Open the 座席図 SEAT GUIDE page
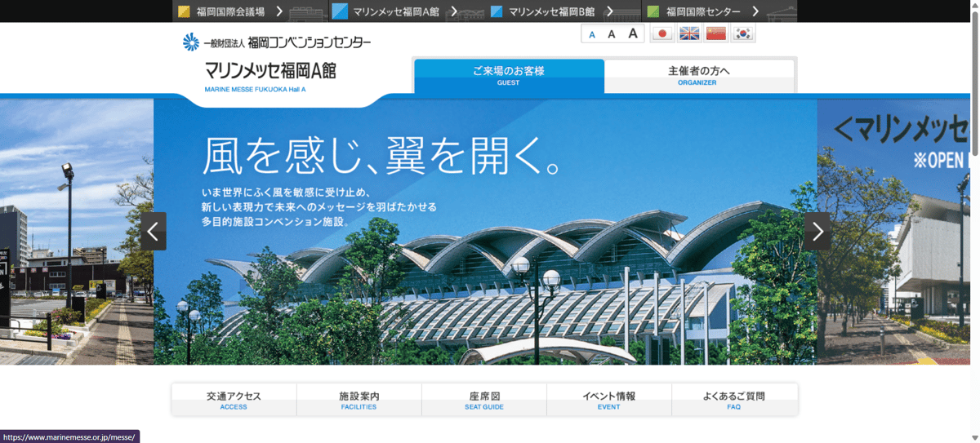Viewport: 980px width, 443px height. [484, 400]
